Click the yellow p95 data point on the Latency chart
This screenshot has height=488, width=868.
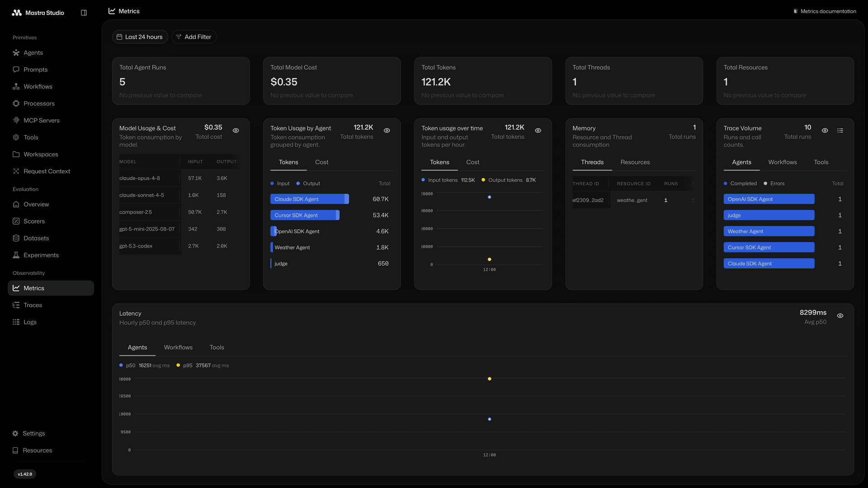point(490,379)
